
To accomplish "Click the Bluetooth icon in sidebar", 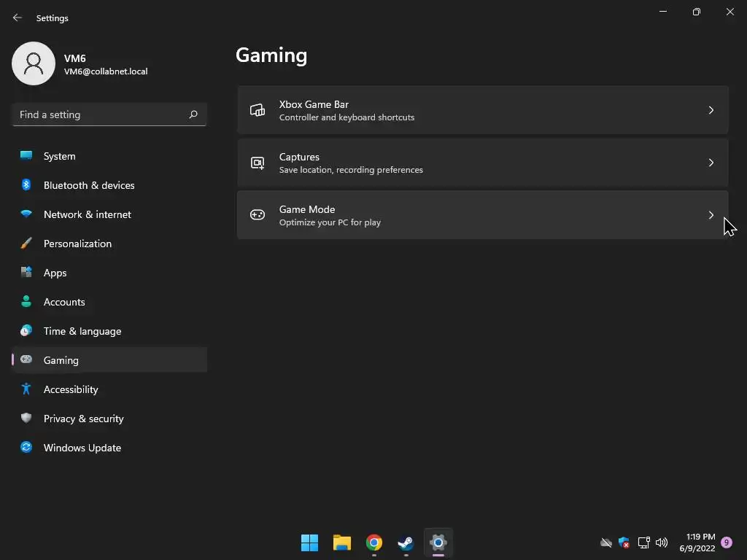I will pyautogui.click(x=26, y=184).
